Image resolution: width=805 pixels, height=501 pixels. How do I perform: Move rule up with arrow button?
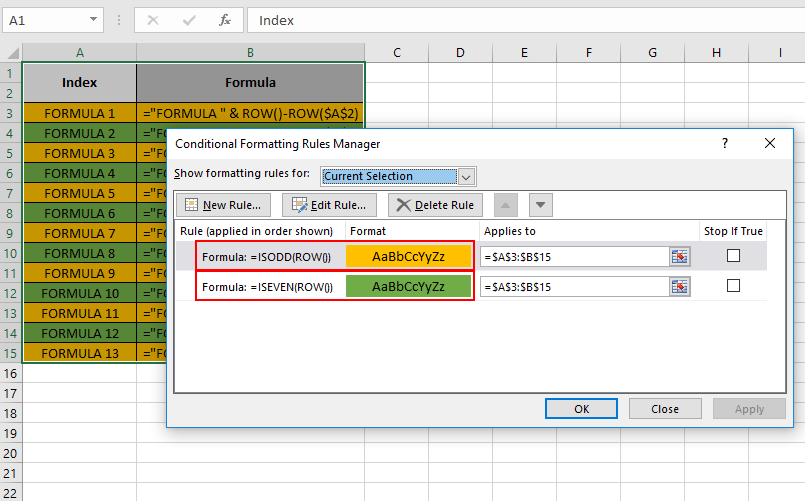506,205
